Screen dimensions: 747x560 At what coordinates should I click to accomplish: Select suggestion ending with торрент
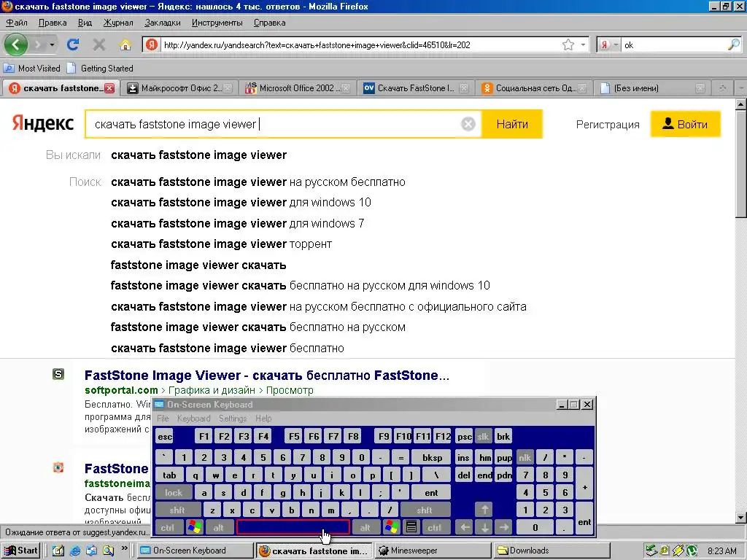coord(221,244)
